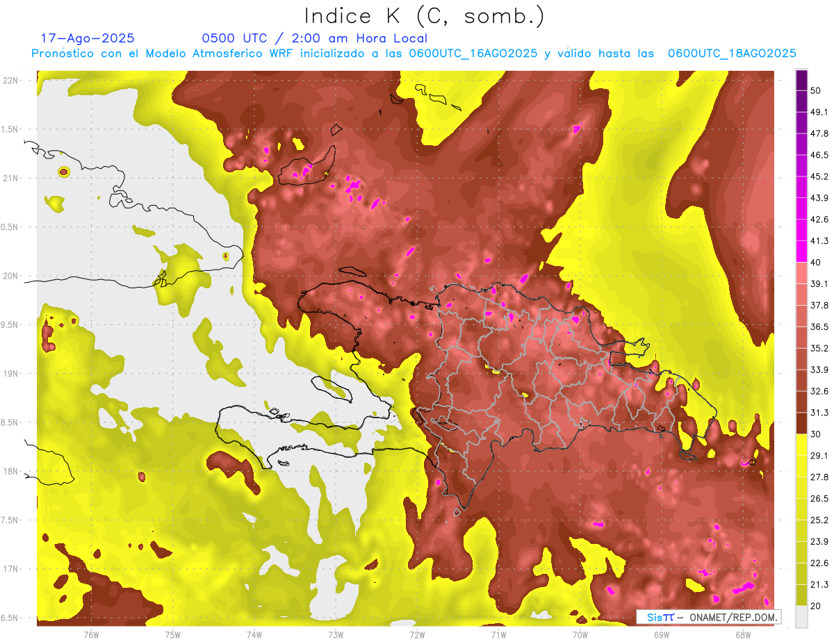Click the dark brown swatch between 30 and 31.3

pos(801,424)
